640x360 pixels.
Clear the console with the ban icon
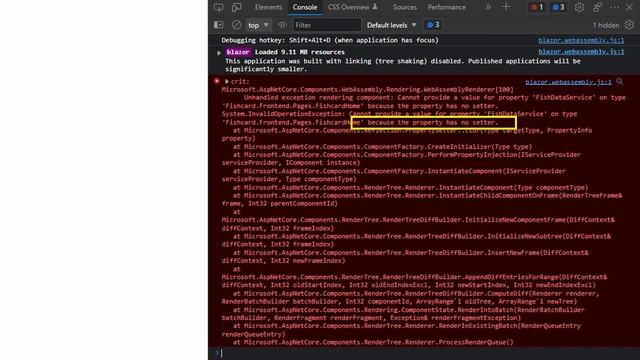[x=236, y=25]
